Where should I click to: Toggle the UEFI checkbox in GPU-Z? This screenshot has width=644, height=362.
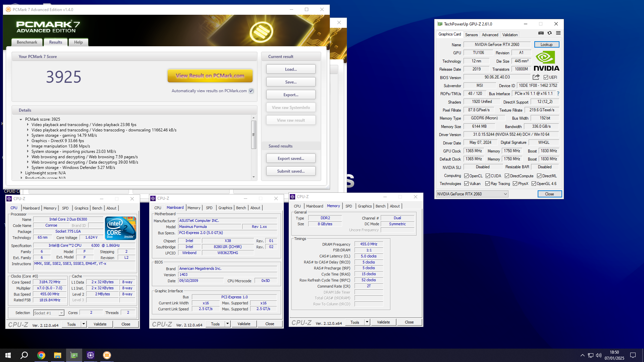click(x=546, y=77)
